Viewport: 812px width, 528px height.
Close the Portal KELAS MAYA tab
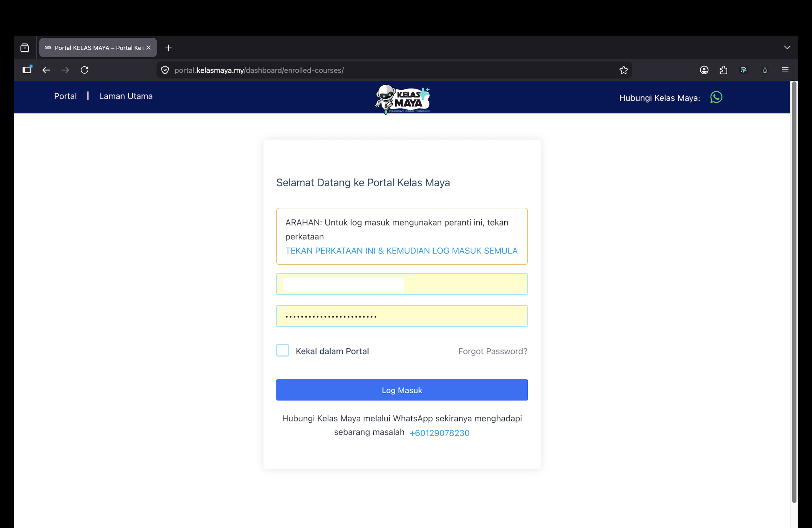click(x=148, y=48)
